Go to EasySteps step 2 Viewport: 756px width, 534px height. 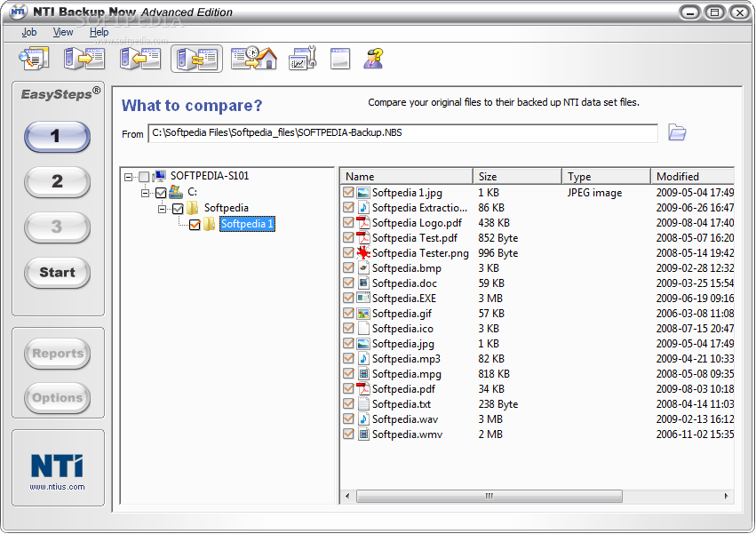[x=57, y=182]
